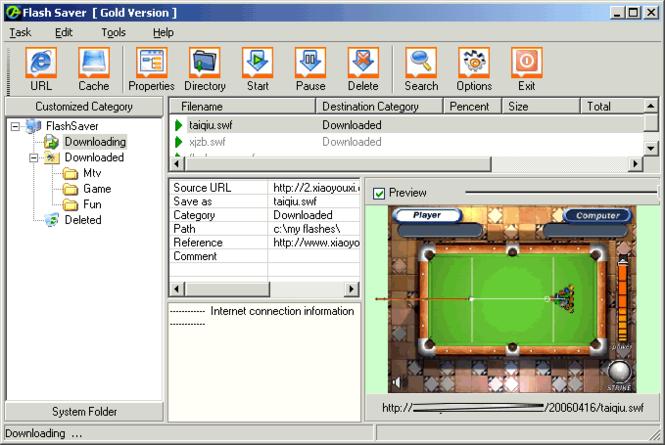The height and width of the screenshot is (445, 665).
Task: Click the Deleted recycle icon
Action: [x=51, y=220]
